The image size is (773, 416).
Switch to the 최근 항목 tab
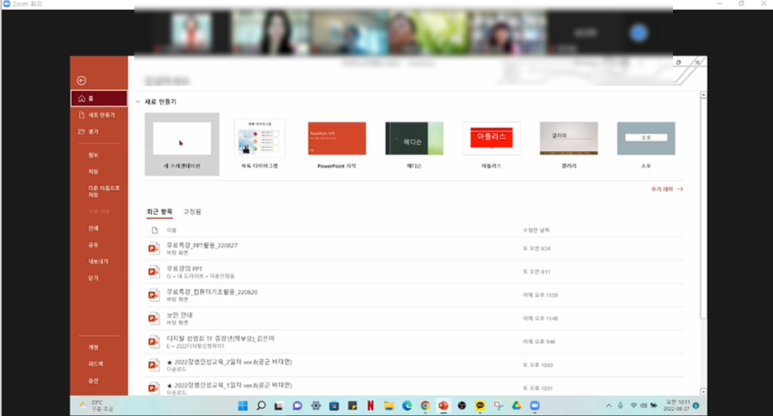tap(159, 211)
